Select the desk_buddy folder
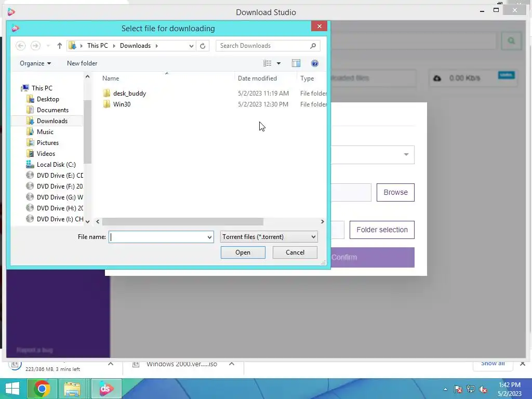 [129, 94]
